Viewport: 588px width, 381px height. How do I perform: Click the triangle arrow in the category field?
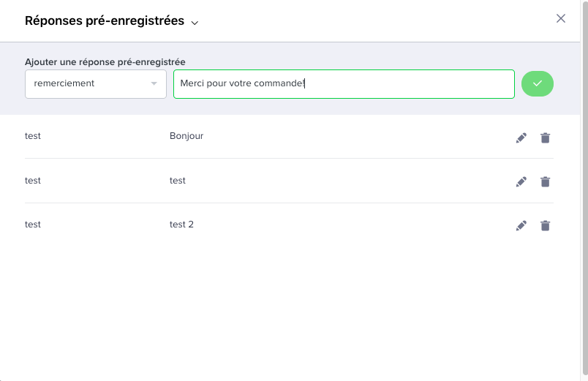tap(154, 83)
